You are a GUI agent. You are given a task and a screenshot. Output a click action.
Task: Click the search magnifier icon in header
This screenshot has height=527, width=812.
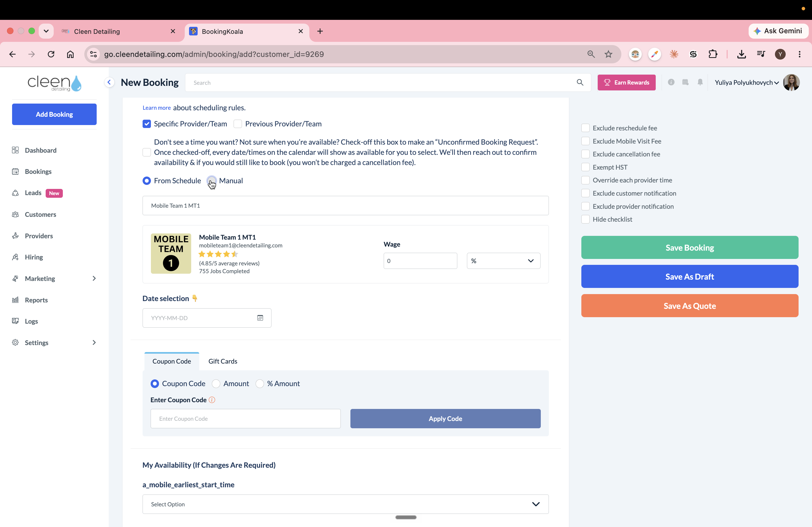(x=580, y=82)
